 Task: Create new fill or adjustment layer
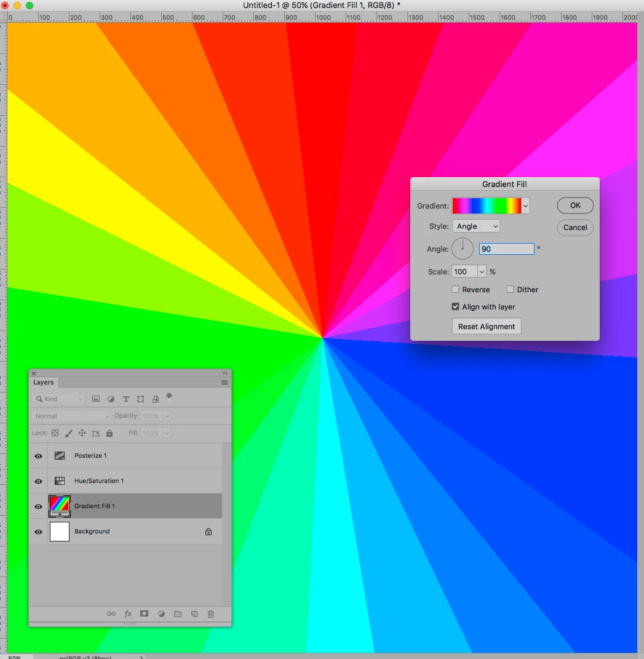pyautogui.click(x=161, y=614)
